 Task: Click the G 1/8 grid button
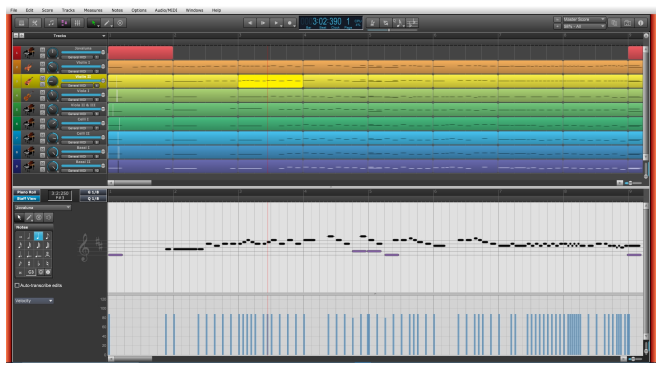pyautogui.click(x=93, y=192)
